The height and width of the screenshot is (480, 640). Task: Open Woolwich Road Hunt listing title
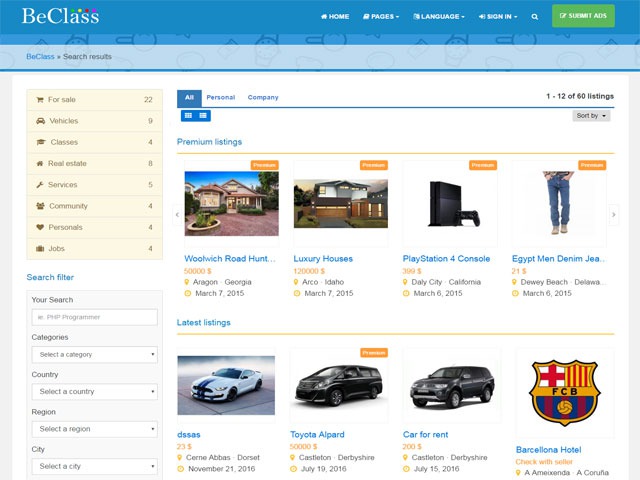click(x=230, y=258)
